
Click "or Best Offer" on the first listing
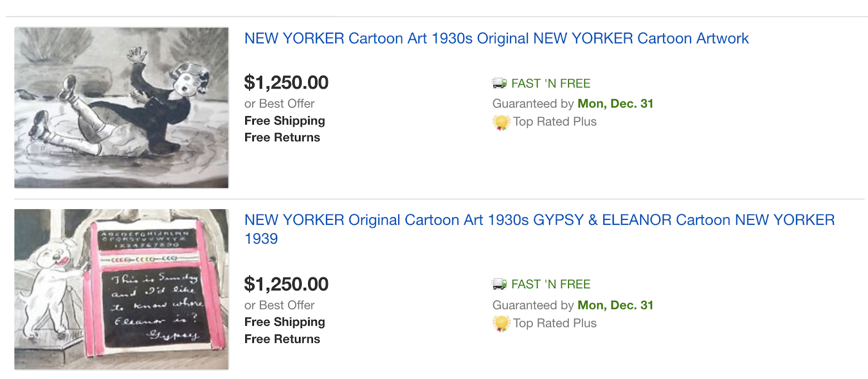(x=279, y=104)
